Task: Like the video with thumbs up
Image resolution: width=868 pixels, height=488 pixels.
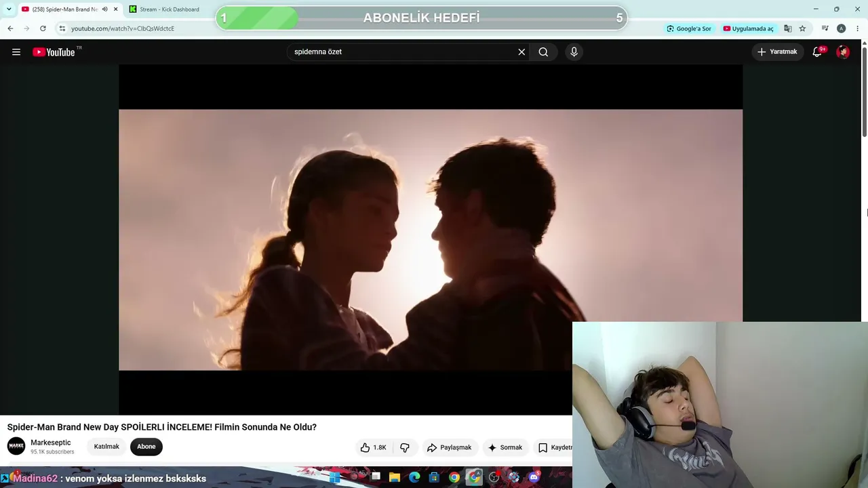Action: [x=373, y=447]
